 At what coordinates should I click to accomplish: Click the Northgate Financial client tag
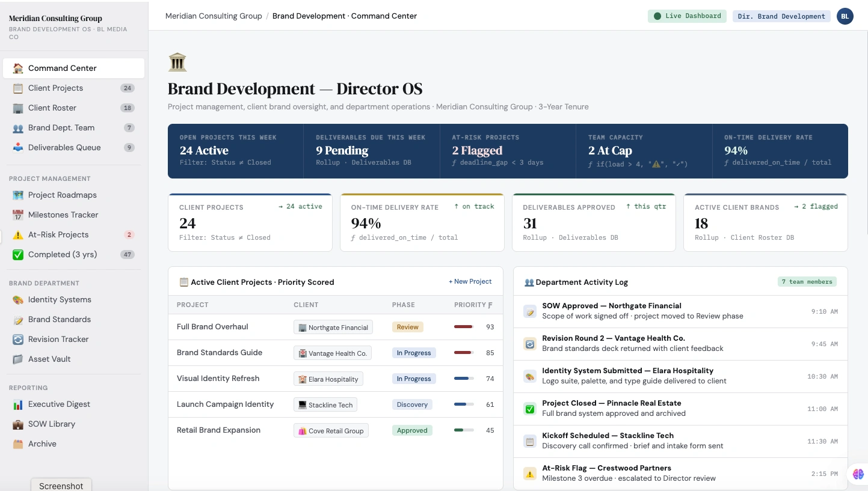click(x=333, y=328)
